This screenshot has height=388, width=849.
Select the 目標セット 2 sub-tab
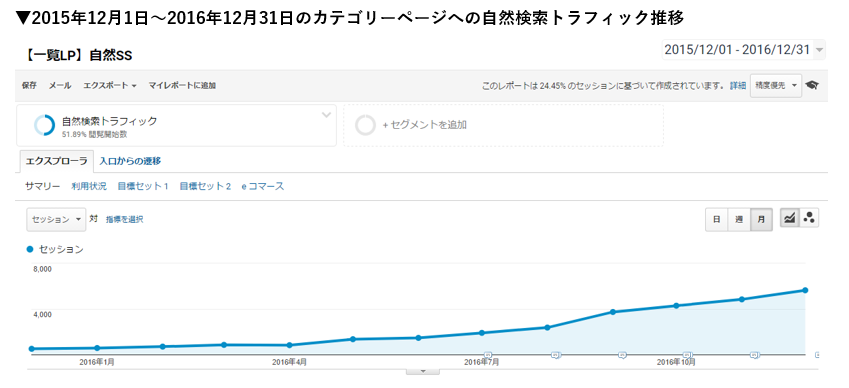[x=205, y=186]
